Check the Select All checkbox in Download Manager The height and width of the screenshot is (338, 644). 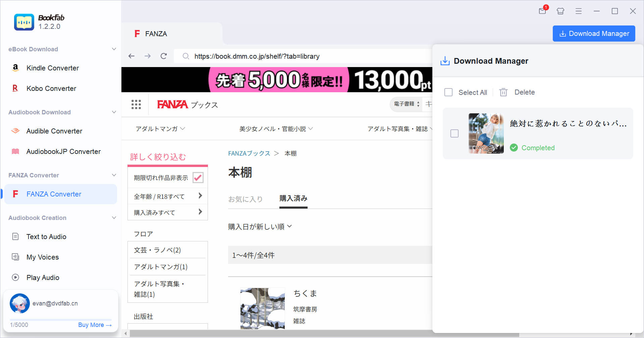(x=448, y=92)
